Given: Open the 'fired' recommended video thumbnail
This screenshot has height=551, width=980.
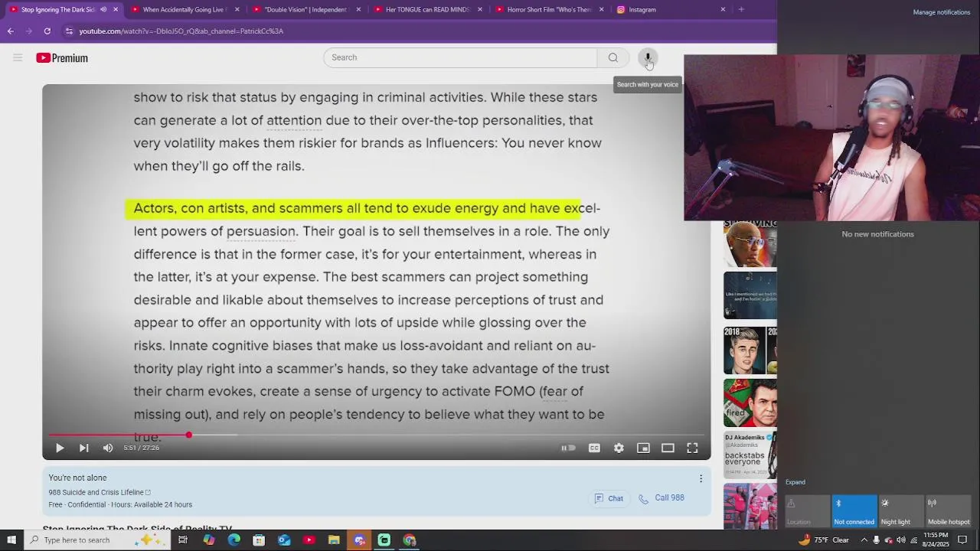Looking at the screenshot, I should (x=750, y=403).
